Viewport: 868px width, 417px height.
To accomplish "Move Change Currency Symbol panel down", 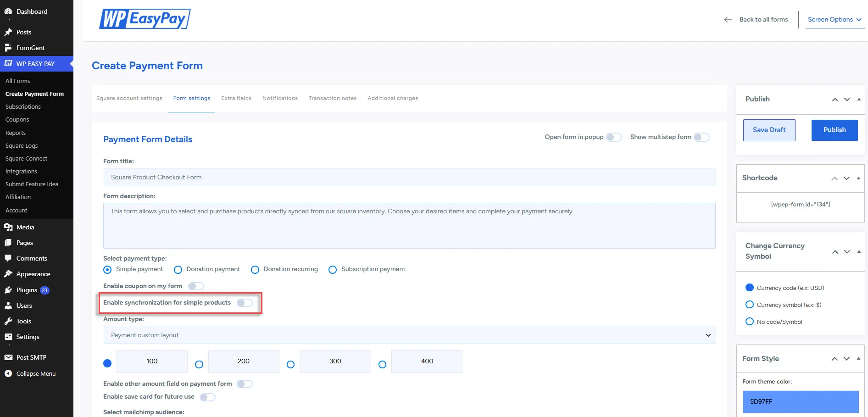I will tap(847, 252).
